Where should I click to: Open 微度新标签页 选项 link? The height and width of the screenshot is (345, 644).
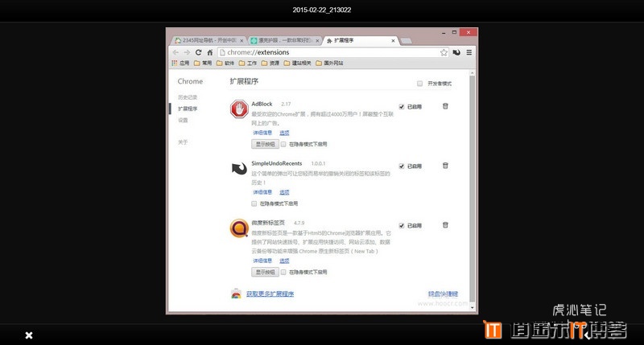(284, 261)
